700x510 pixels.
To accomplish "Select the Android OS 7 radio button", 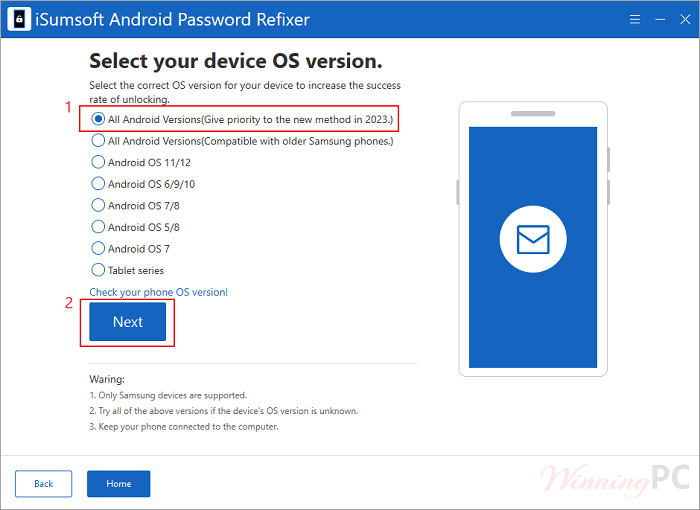I will (98, 248).
